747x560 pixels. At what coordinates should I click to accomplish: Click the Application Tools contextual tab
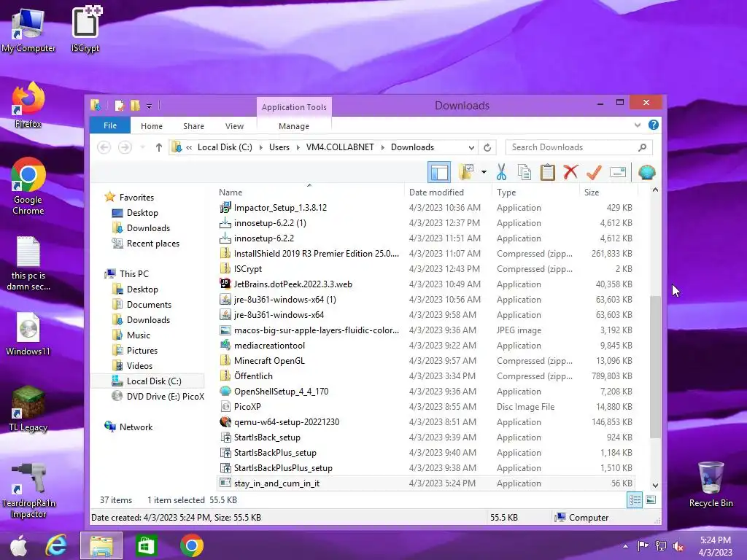point(294,107)
